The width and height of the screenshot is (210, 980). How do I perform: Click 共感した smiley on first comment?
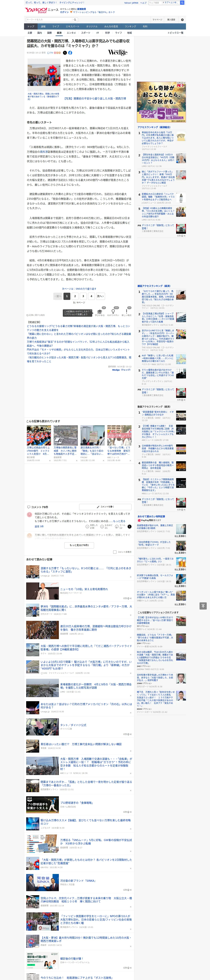[87, 527]
